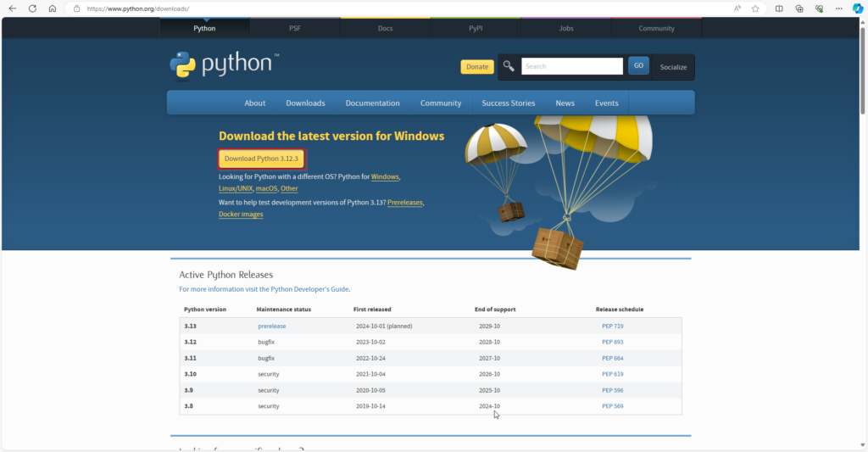Click the Donate button

(x=477, y=66)
